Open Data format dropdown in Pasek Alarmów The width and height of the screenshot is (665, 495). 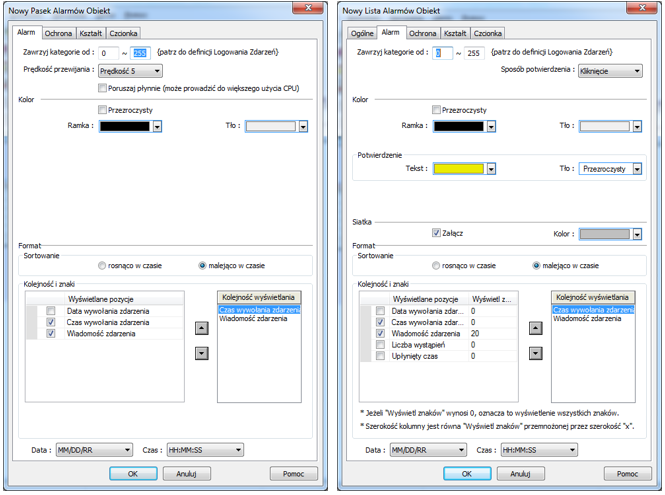pyautogui.click(x=94, y=450)
